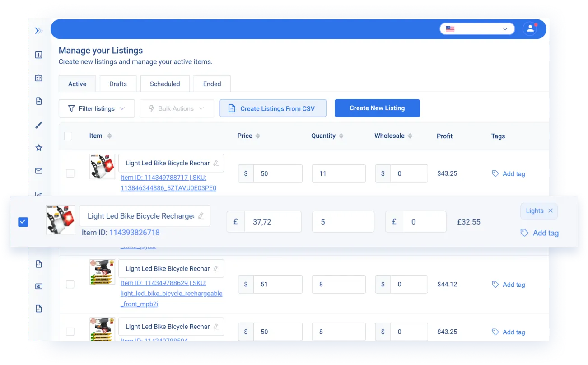588x365 pixels.
Task: Open Item ID 114349788629 link
Action: click(x=172, y=294)
